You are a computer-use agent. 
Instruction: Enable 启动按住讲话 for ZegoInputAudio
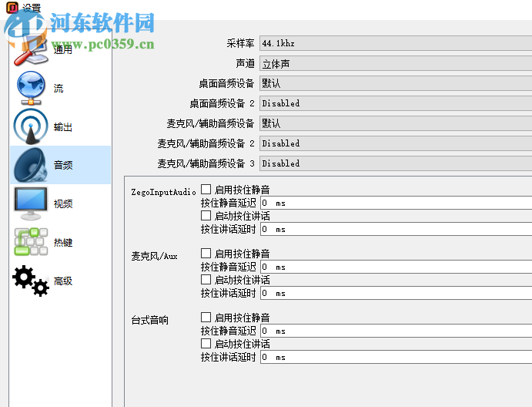[206, 215]
